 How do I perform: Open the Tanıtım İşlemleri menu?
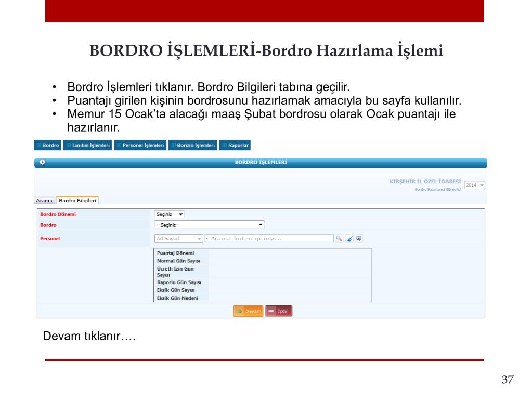[87, 145]
